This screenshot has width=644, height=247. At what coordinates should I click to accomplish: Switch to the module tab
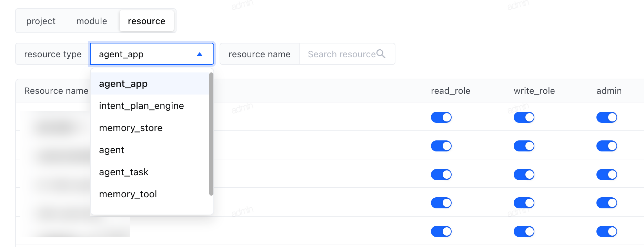click(92, 21)
